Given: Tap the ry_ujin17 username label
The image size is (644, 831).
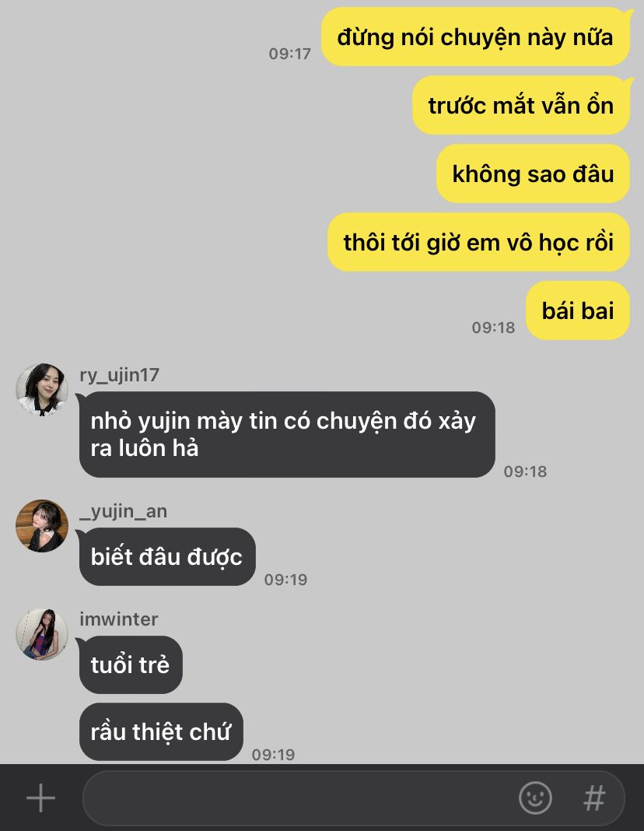Looking at the screenshot, I should (x=119, y=375).
